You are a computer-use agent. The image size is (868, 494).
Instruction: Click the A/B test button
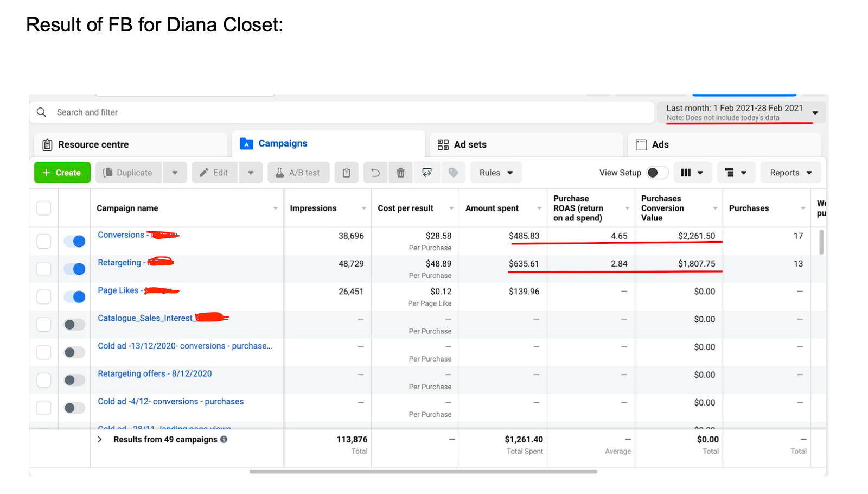point(298,173)
